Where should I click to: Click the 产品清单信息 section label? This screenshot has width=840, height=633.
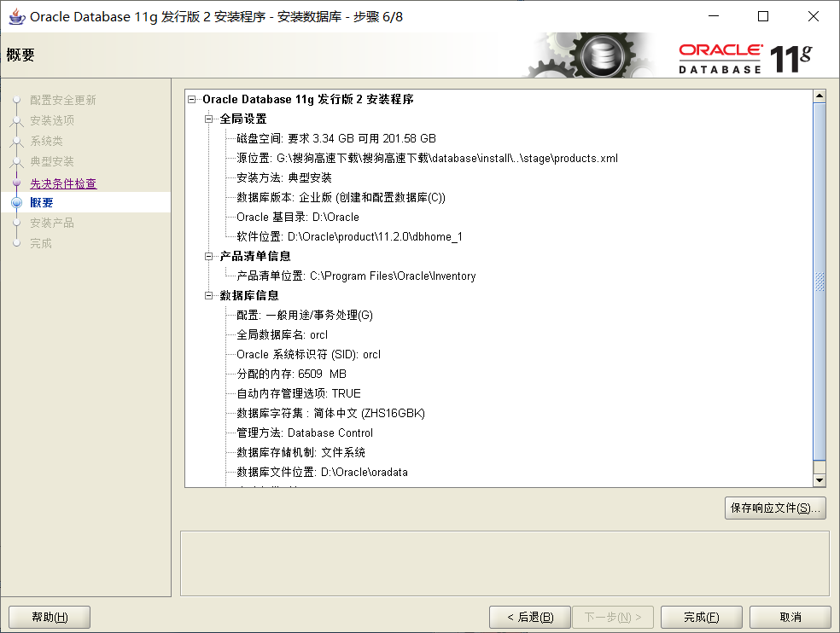point(255,257)
